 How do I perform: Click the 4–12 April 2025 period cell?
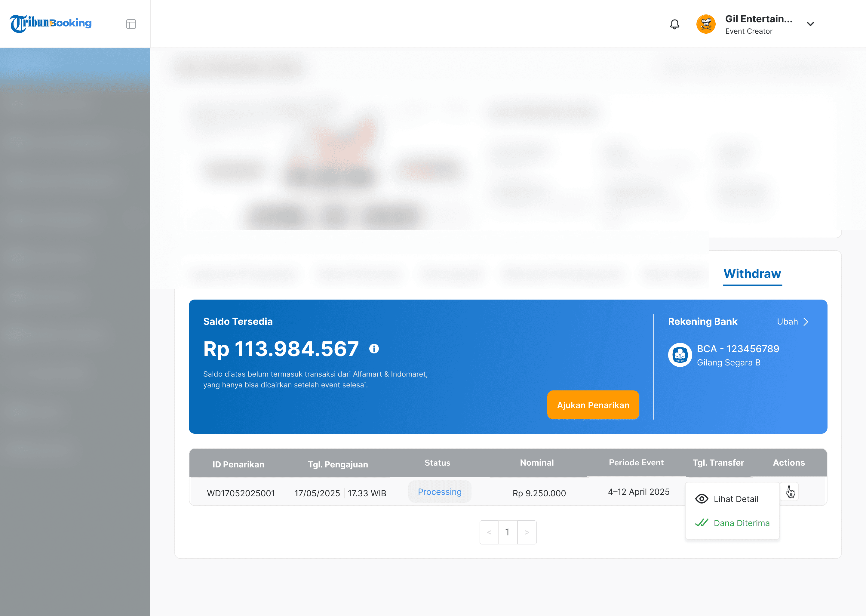(x=638, y=491)
